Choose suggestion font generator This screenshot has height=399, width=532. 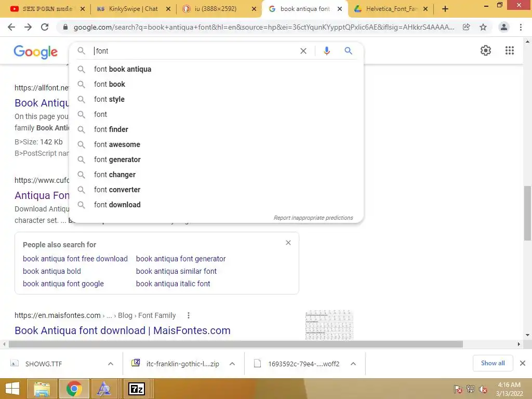(x=216, y=159)
